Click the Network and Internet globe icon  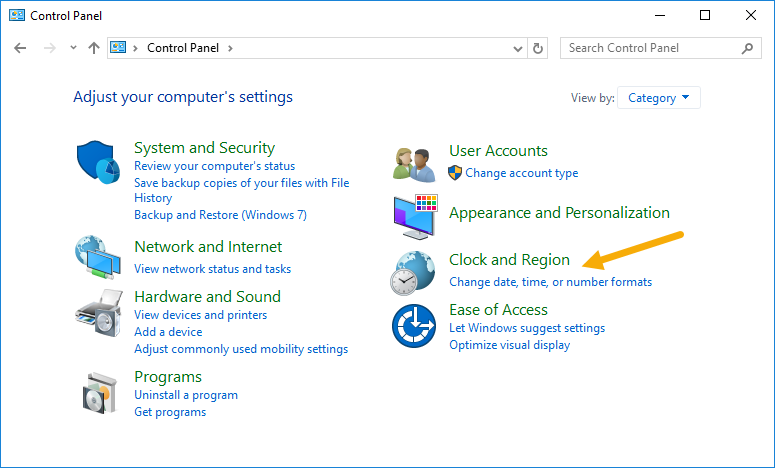click(98, 257)
